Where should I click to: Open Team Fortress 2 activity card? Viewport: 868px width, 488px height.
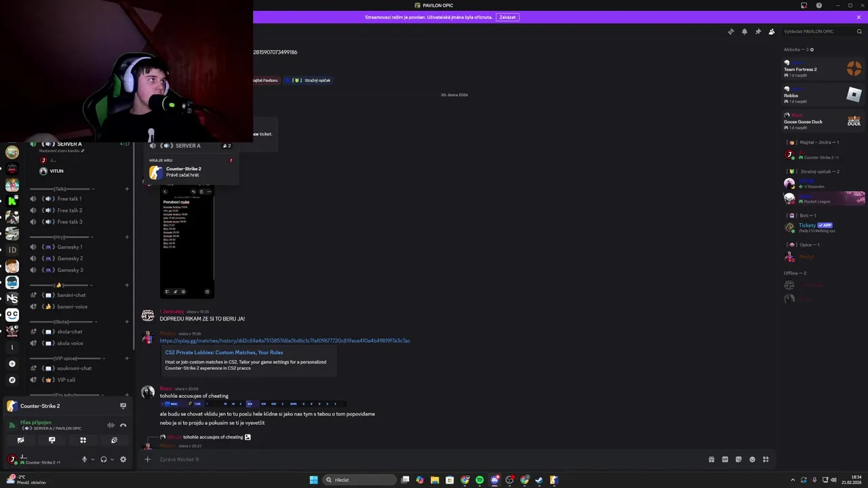click(824, 68)
